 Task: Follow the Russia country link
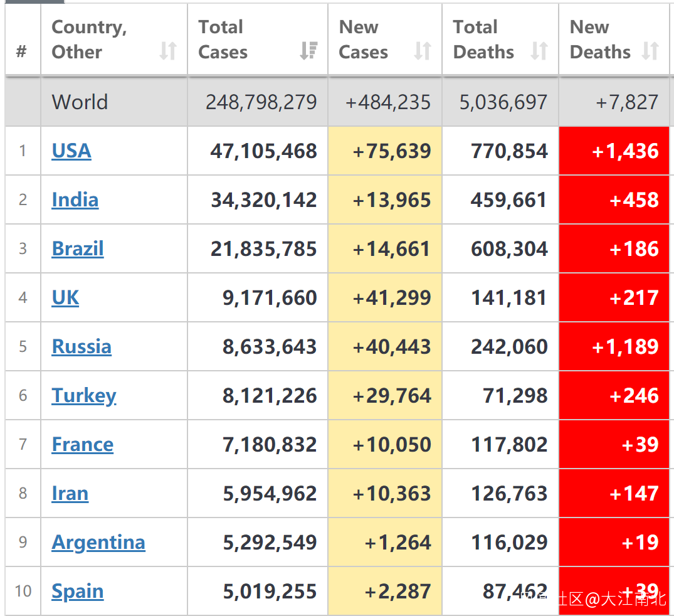[x=82, y=347]
